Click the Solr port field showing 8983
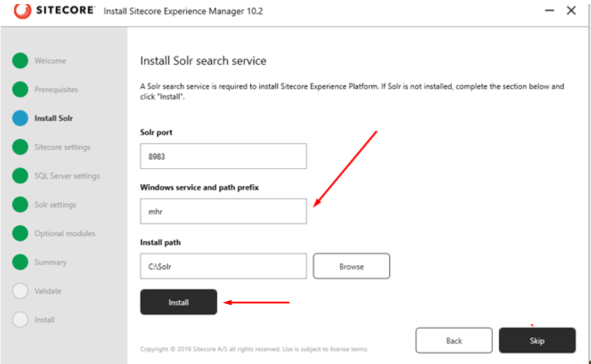 224,156
